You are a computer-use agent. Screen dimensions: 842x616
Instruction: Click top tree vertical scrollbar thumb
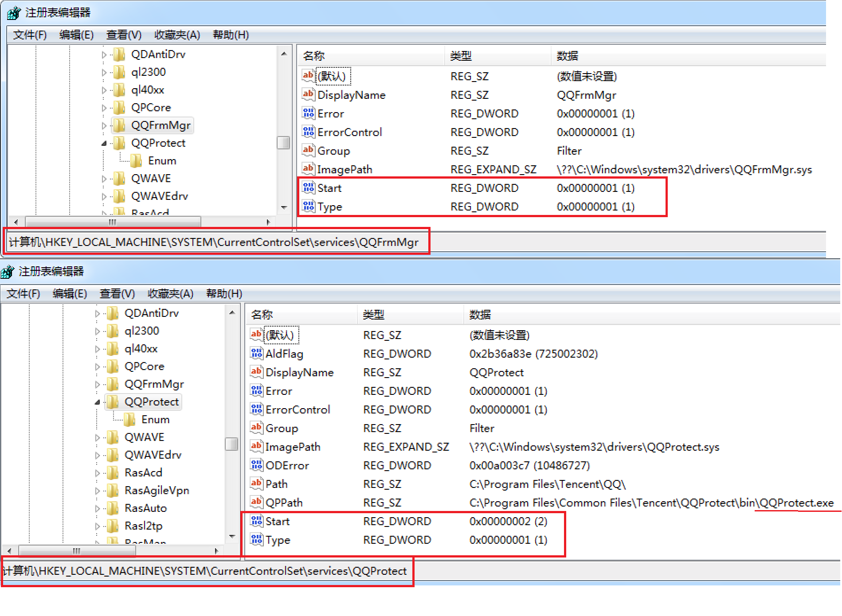(x=283, y=143)
